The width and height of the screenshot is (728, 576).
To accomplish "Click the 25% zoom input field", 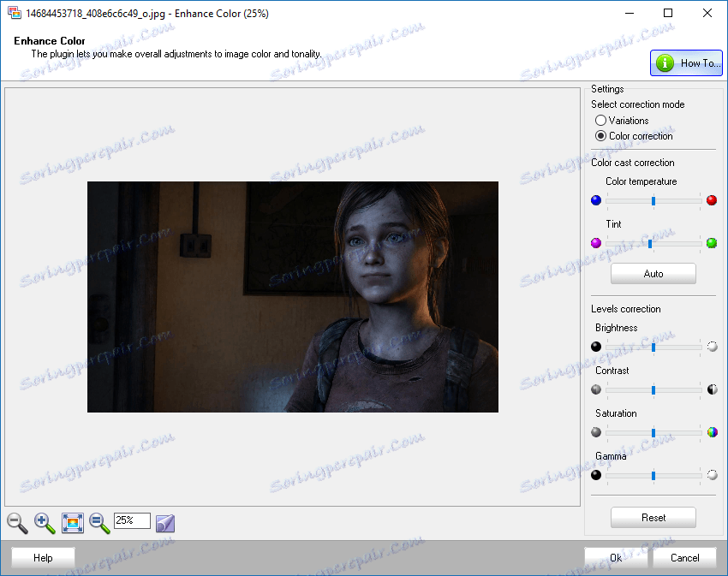I will tap(132, 520).
